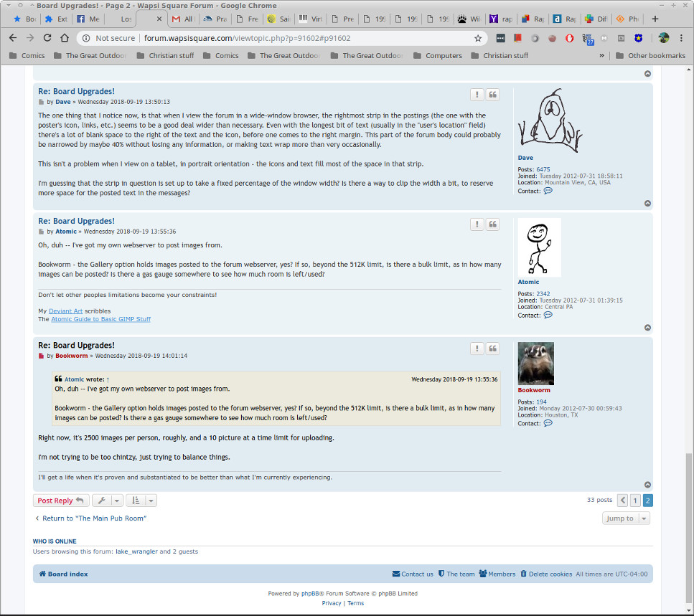The height and width of the screenshot is (616, 694).
Task: Quote Dave's post with the quote icon
Action: coord(492,95)
